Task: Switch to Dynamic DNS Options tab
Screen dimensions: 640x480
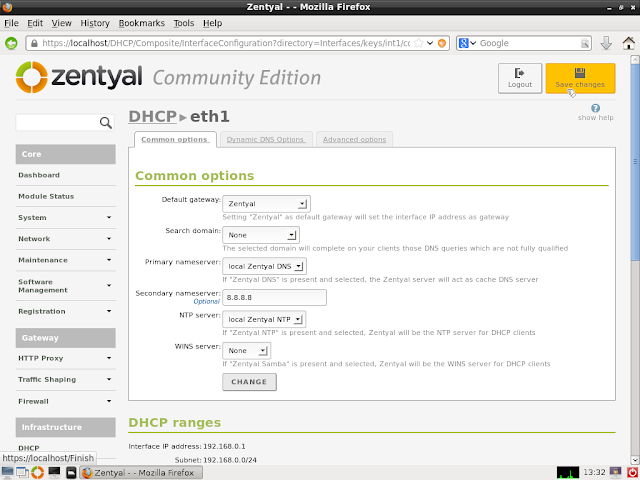Action: click(x=266, y=140)
